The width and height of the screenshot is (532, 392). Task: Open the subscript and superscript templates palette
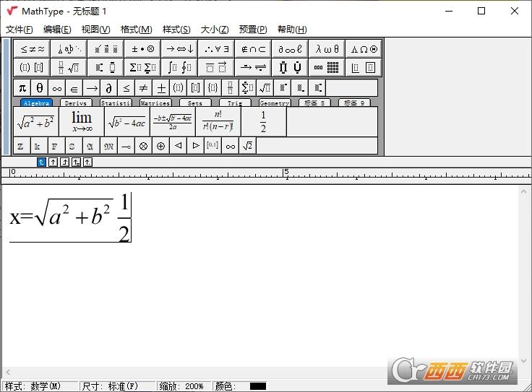[x=106, y=67]
